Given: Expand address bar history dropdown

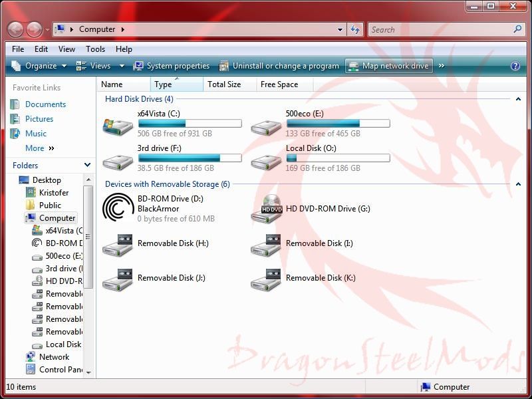Looking at the screenshot, I should 340,29.
